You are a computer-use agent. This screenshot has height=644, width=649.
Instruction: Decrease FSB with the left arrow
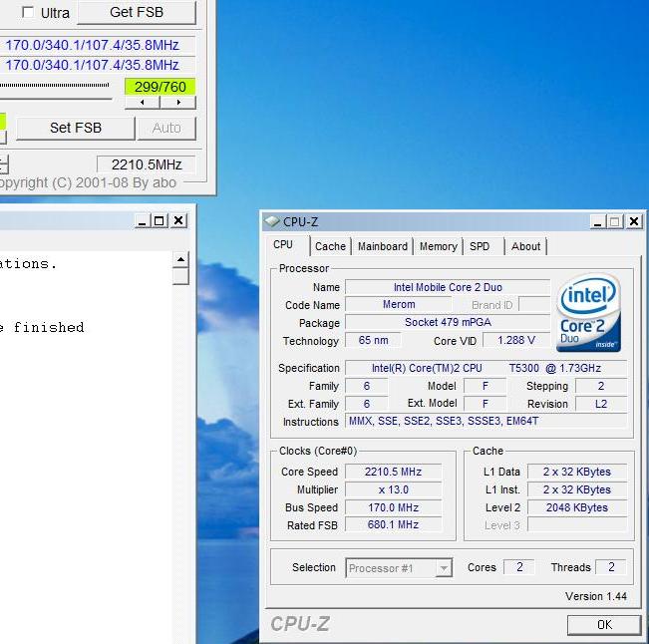143,103
